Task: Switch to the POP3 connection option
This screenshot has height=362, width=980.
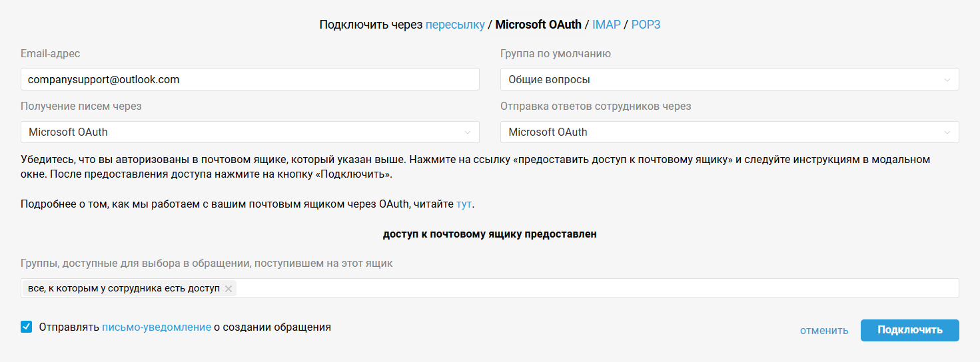Action: (646, 25)
